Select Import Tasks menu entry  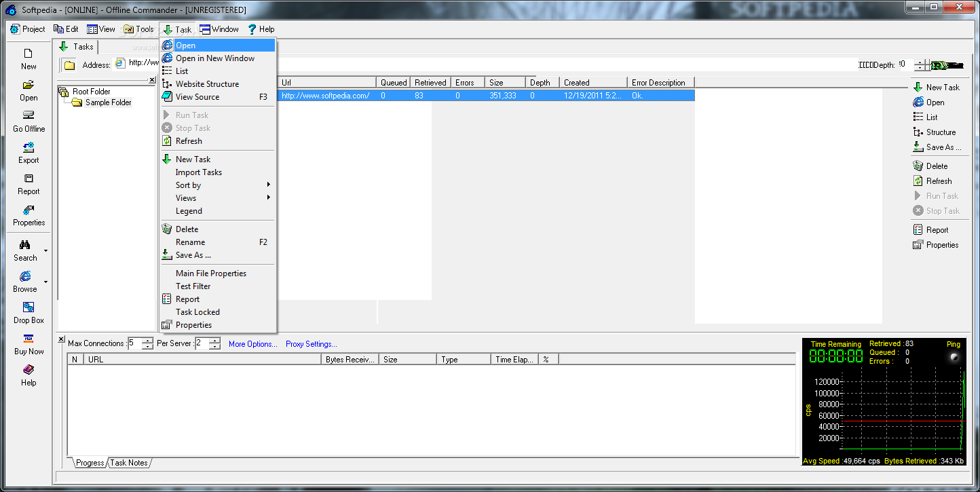(218, 172)
